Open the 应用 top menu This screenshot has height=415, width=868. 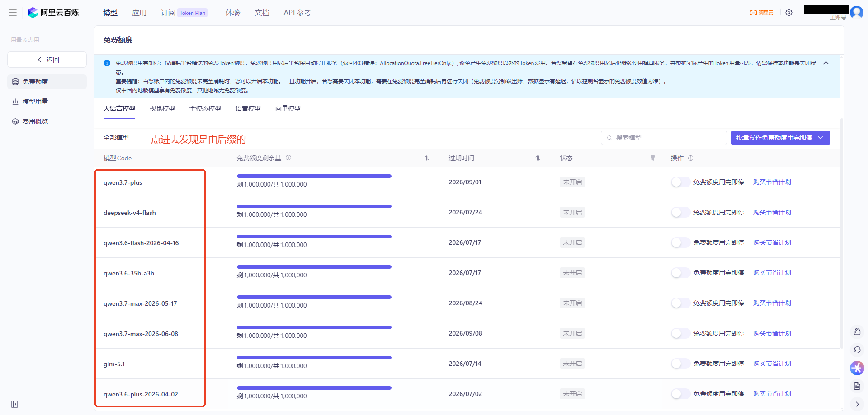click(139, 13)
